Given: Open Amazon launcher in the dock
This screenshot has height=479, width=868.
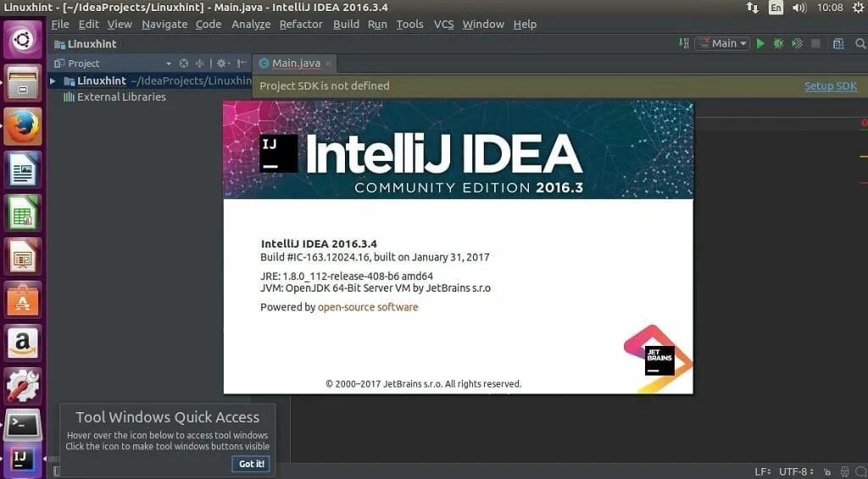Looking at the screenshot, I should [23, 343].
